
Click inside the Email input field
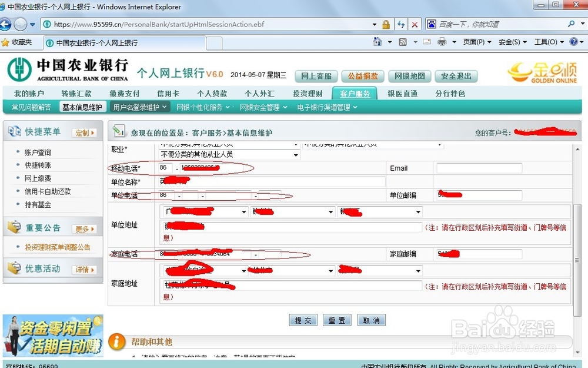(479, 168)
